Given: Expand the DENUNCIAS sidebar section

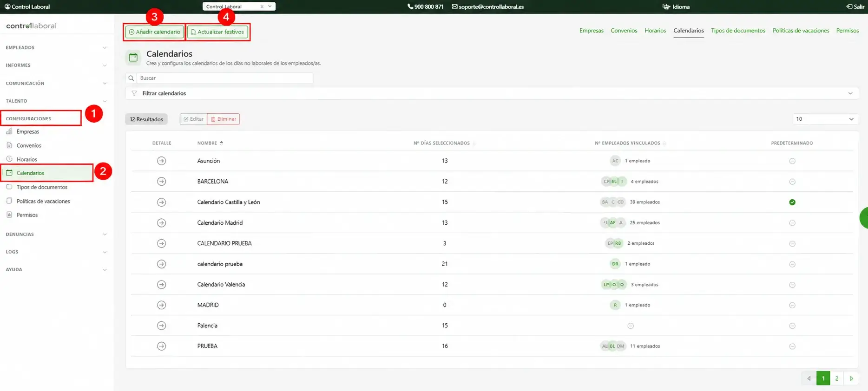Looking at the screenshot, I should [56, 234].
